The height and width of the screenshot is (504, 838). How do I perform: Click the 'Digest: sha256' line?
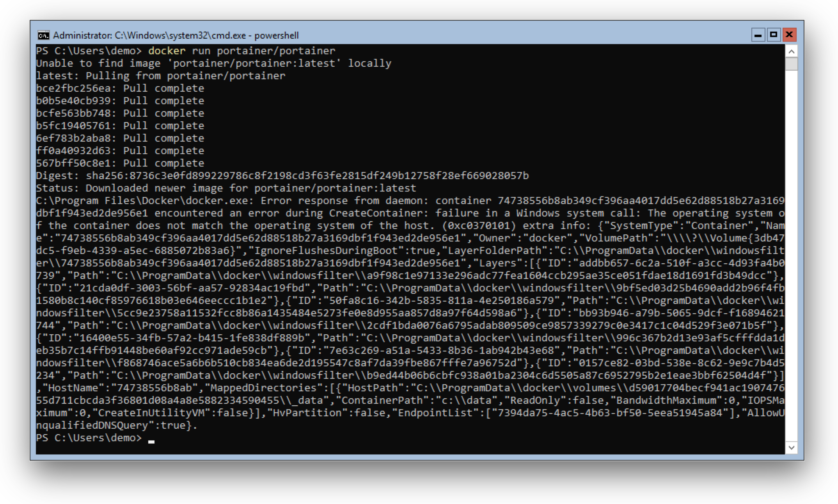pyautogui.click(x=282, y=176)
